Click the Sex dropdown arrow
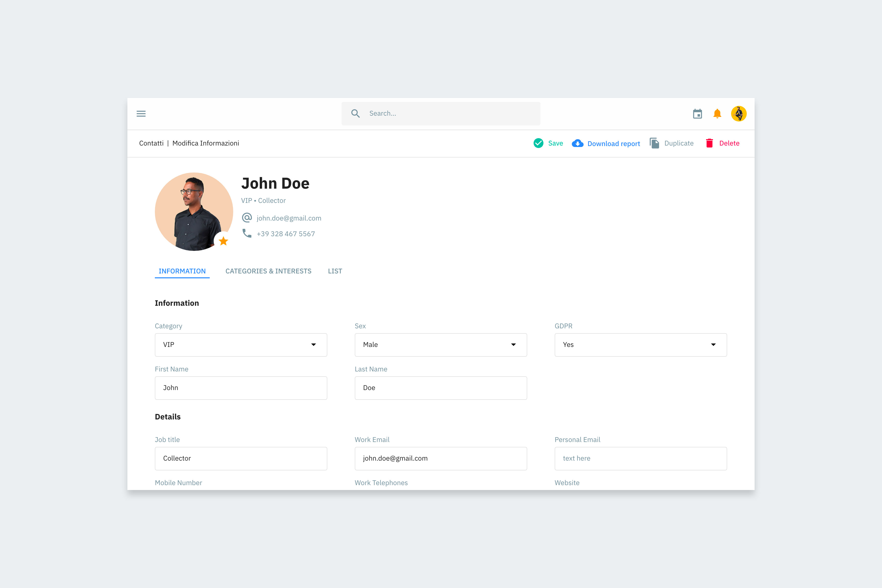Viewport: 882px width, 588px height. point(513,345)
